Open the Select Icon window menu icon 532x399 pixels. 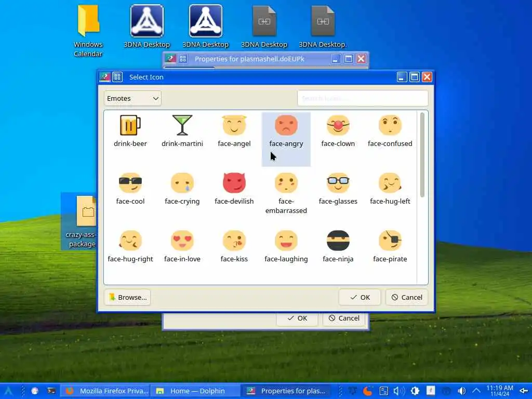point(105,77)
